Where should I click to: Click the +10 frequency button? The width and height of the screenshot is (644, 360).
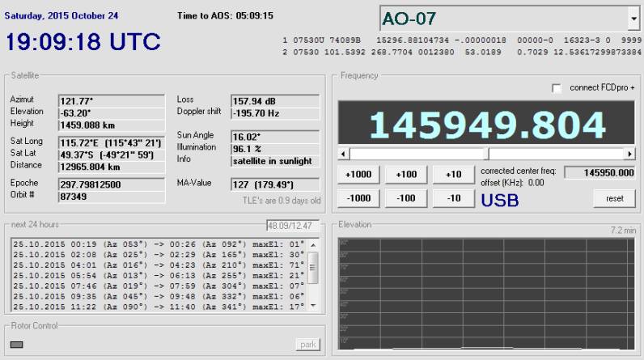point(454,175)
